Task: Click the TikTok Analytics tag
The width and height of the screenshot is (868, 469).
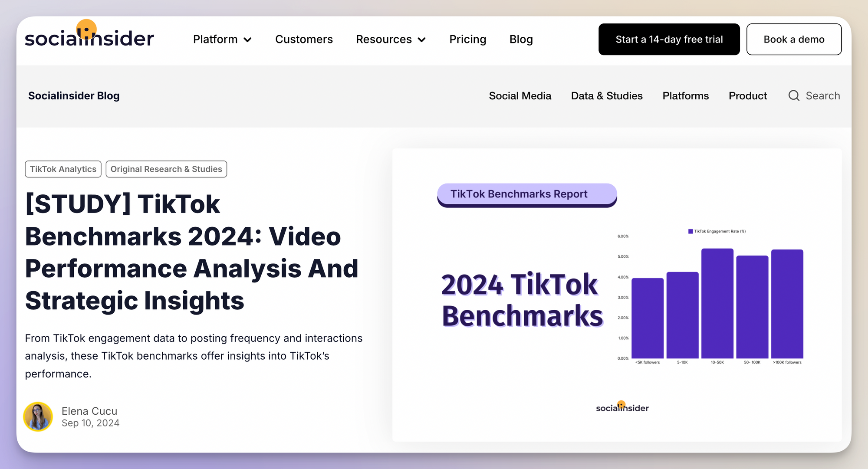Action: click(63, 169)
